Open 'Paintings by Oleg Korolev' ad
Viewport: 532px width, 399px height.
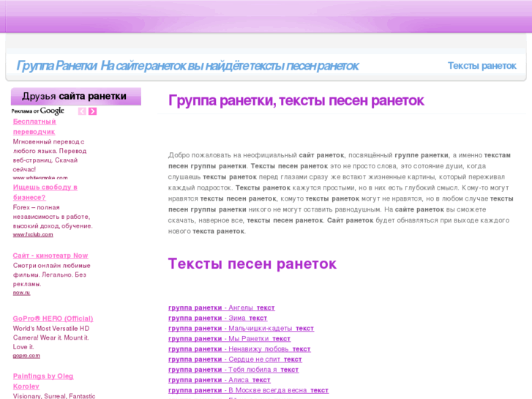[x=43, y=381]
